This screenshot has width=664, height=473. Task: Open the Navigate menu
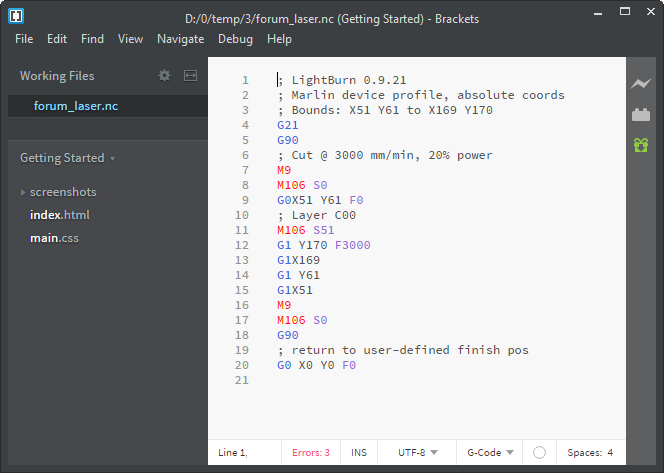click(x=180, y=39)
